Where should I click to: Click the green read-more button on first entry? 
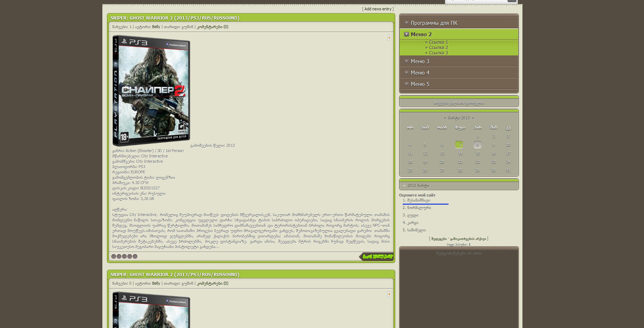[376, 257]
